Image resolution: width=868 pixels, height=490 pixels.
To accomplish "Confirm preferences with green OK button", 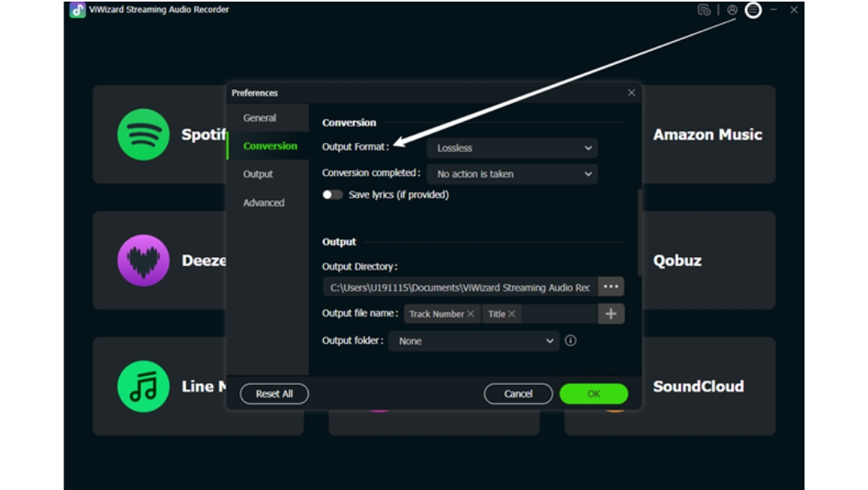I will point(593,394).
